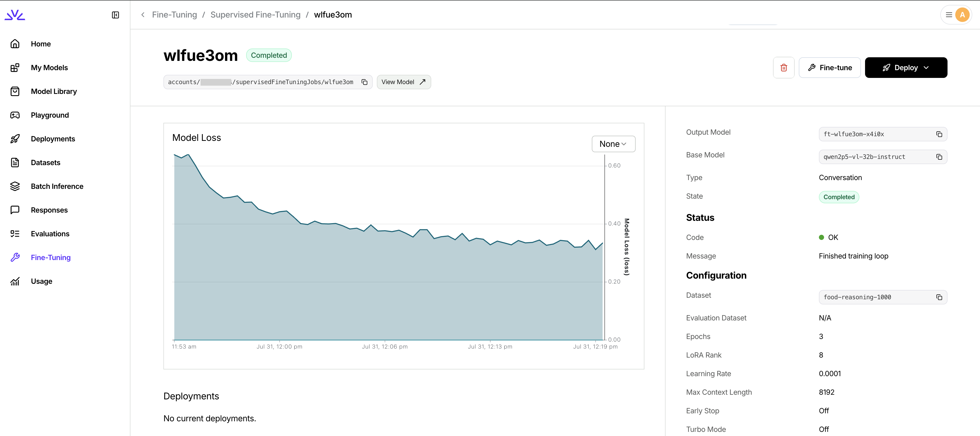
Task: Go to Datasets in sidebar
Action: pyautogui.click(x=45, y=163)
